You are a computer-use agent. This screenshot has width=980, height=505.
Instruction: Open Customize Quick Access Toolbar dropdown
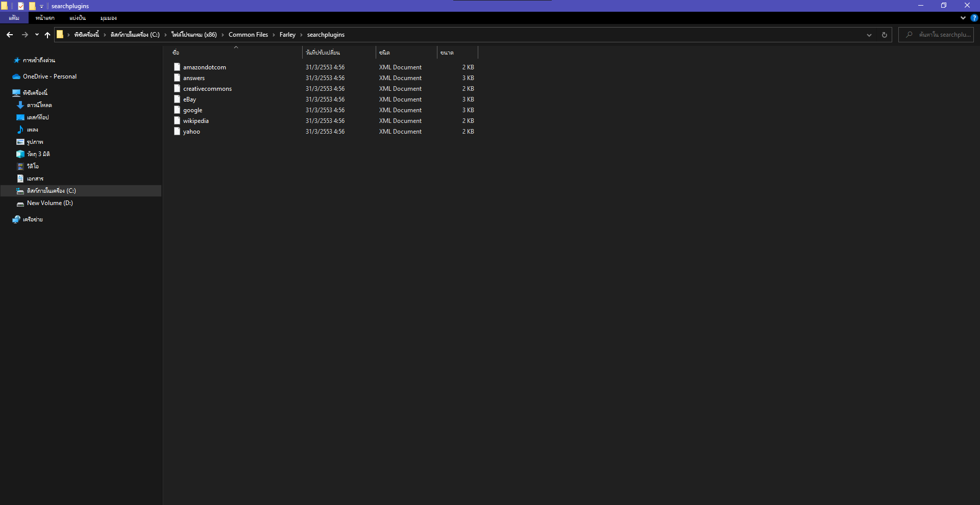point(42,6)
